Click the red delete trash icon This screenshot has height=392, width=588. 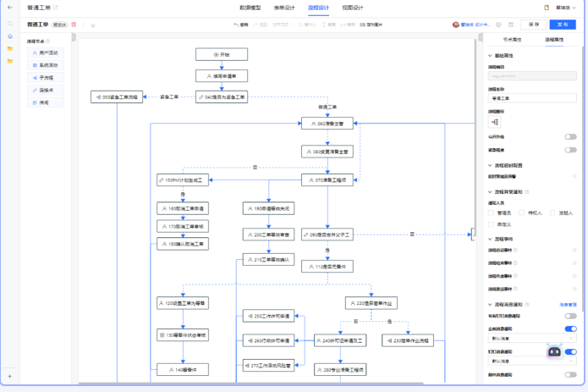(x=74, y=25)
